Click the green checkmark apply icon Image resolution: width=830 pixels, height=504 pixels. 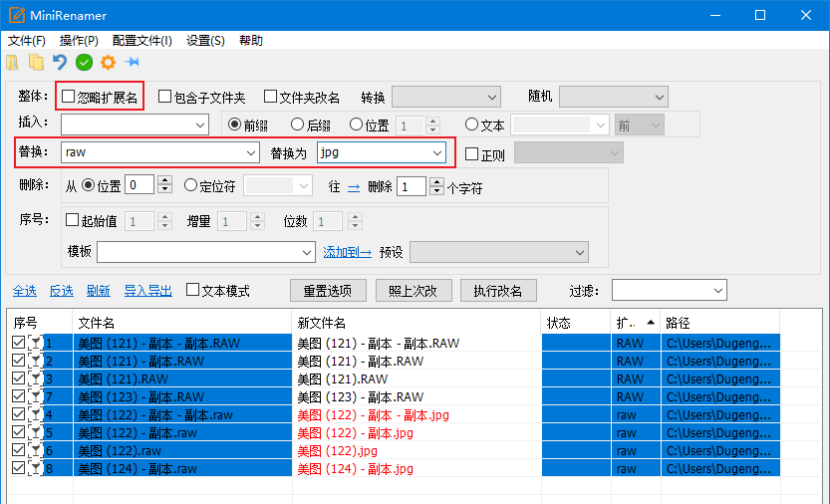click(85, 63)
